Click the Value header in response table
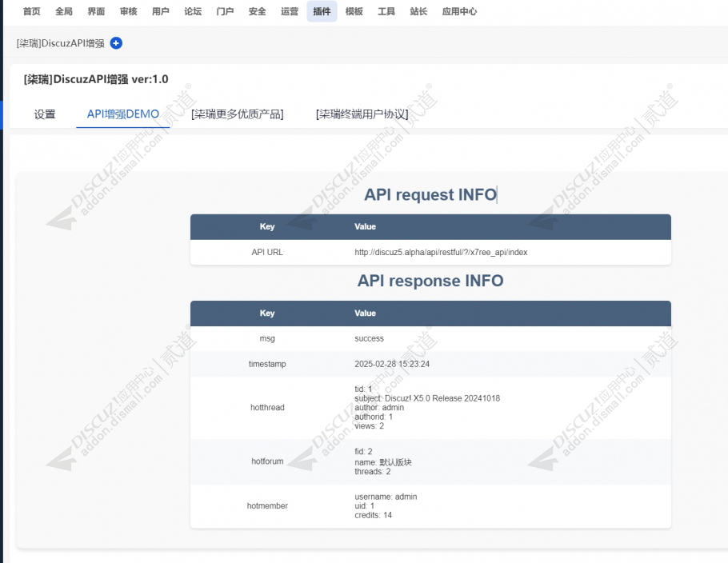The image size is (728, 563). (365, 313)
